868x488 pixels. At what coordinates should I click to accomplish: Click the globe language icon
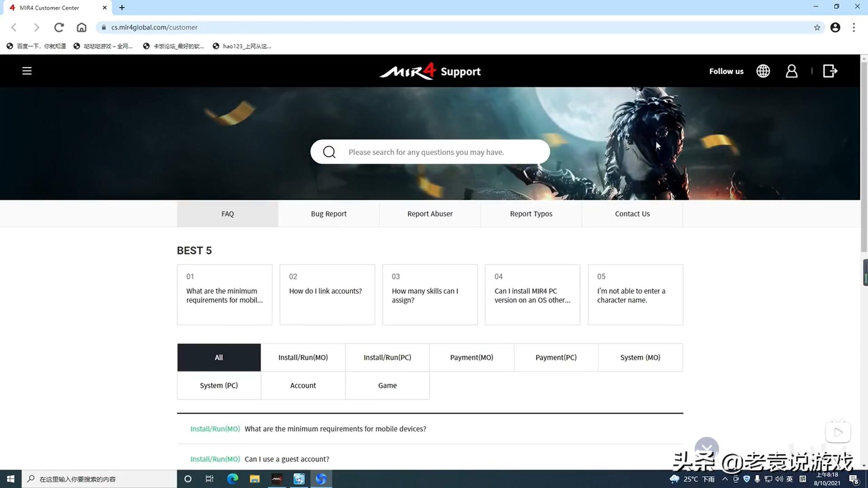coord(763,71)
